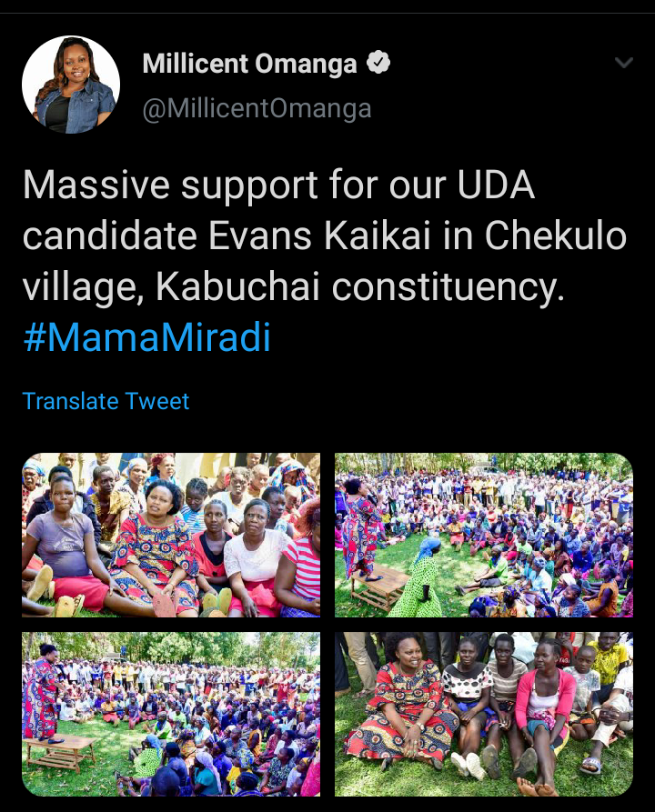Open Millicent Omanga's profile picture
This screenshot has height=812, width=655.
(71, 85)
